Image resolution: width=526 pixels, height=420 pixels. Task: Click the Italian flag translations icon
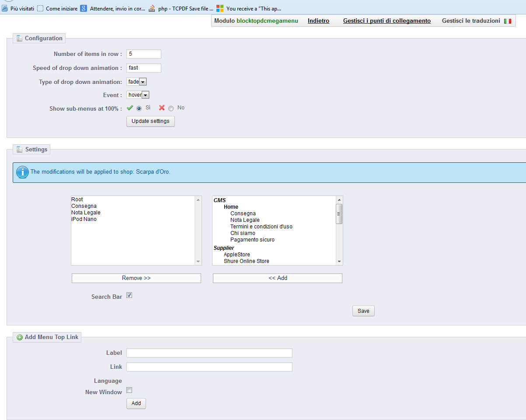pyautogui.click(x=508, y=21)
